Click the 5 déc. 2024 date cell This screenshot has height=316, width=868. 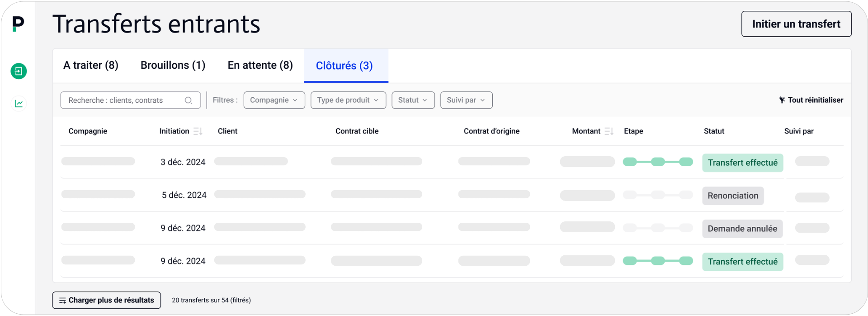pos(184,195)
